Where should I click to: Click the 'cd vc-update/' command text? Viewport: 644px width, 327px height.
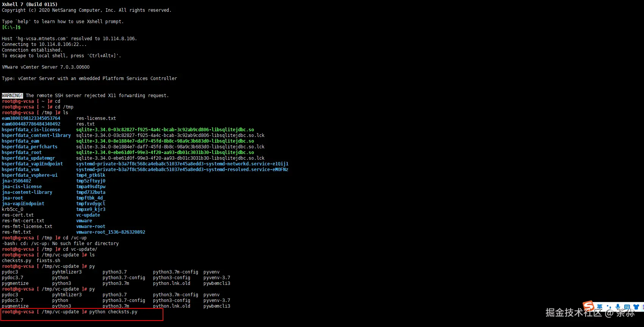coord(80,249)
